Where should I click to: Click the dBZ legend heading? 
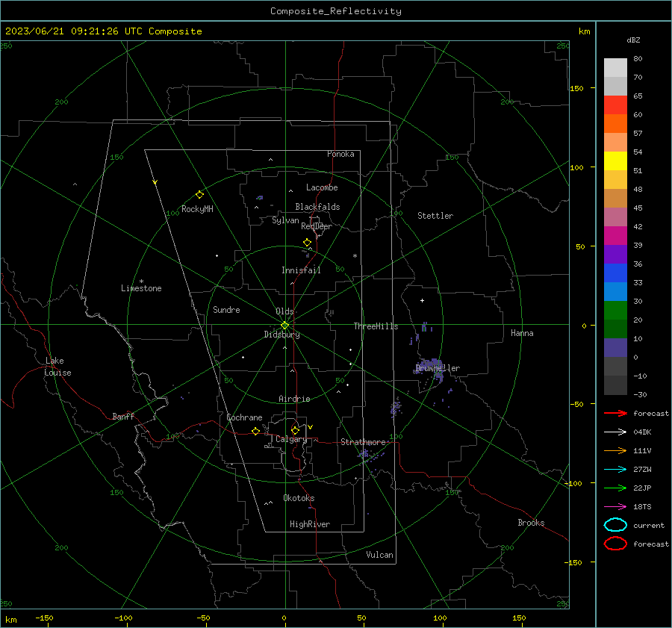(x=633, y=40)
